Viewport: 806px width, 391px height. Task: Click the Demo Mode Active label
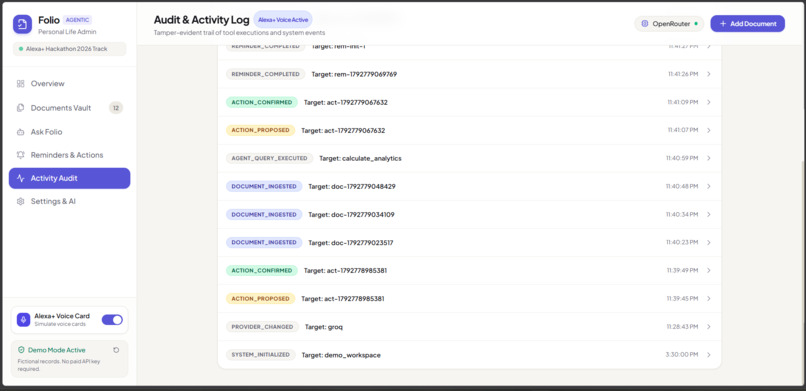pos(57,350)
